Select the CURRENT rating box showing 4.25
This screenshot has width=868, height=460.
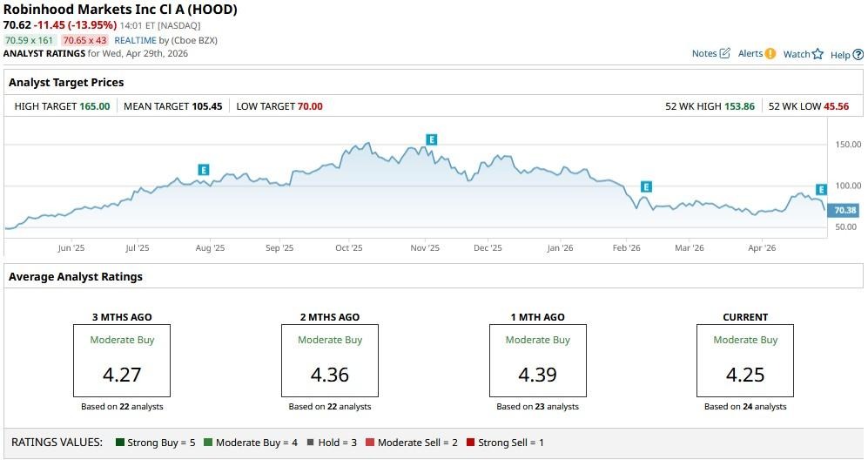point(744,361)
